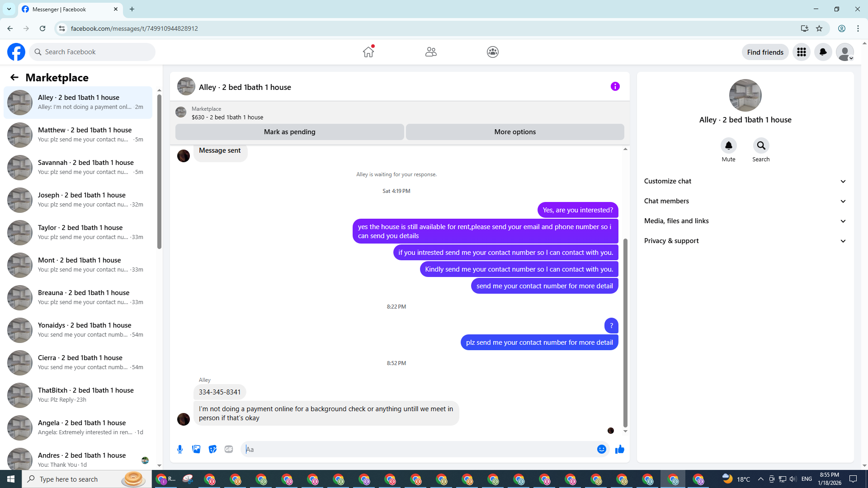Open conversation information purple icon
This screenshot has width=868, height=488.
(x=615, y=86)
